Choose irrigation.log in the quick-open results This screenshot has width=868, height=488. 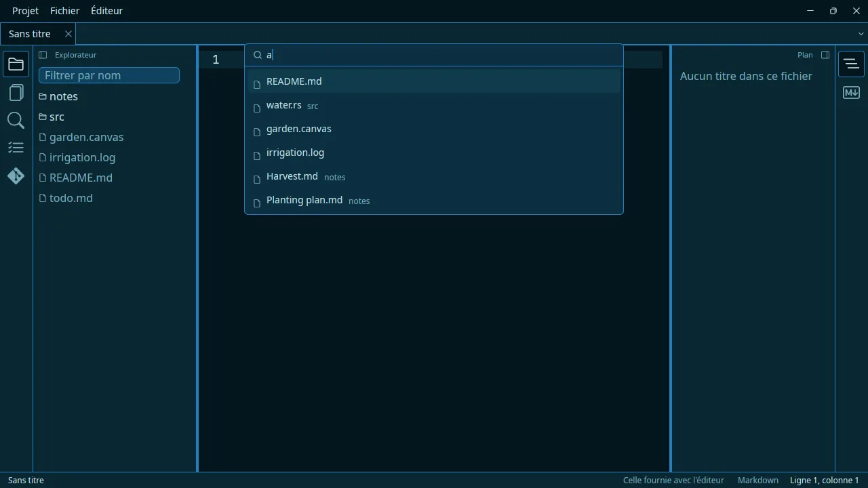click(434, 152)
